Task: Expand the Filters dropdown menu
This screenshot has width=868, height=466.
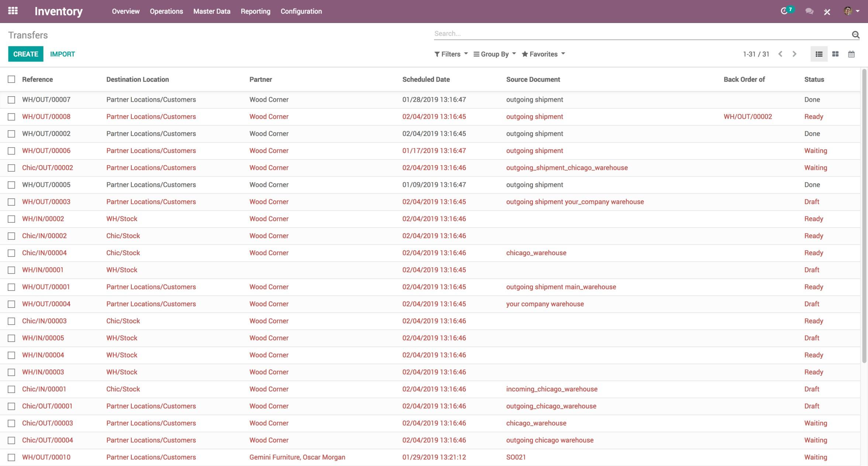Action: (x=451, y=54)
